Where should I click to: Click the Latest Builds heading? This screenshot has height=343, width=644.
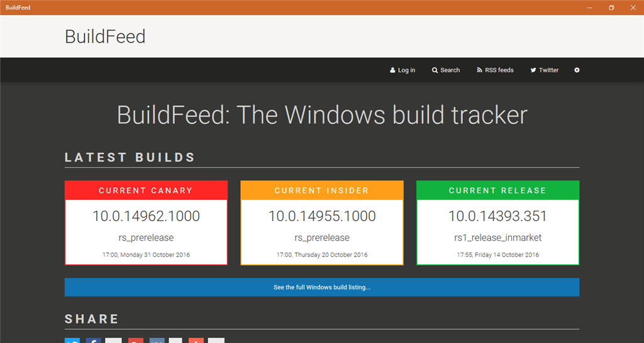click(130, 157)
